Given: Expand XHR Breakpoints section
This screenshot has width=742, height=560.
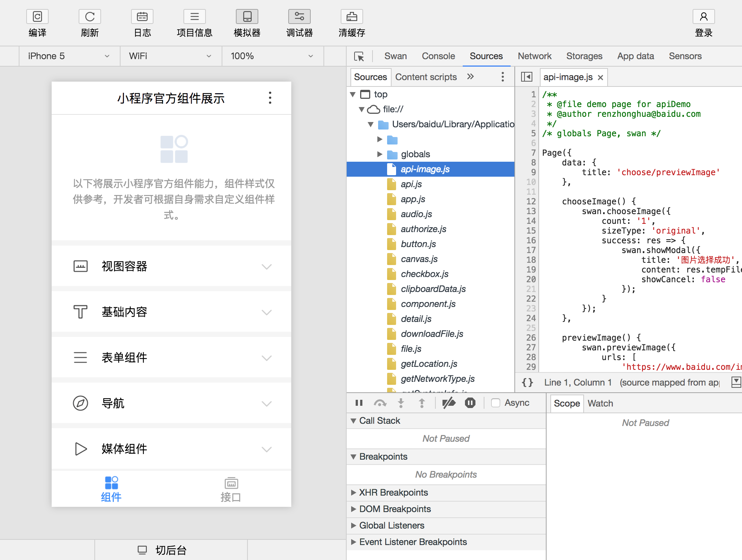Looking at the screenshot, I should click(x=353, y=493).
